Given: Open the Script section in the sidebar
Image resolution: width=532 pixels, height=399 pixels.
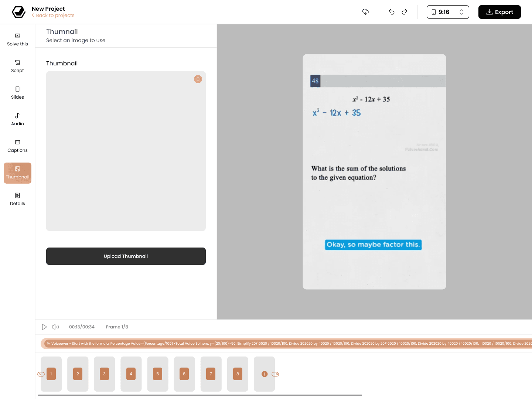Looking at the screenshot, I should 17,66.
